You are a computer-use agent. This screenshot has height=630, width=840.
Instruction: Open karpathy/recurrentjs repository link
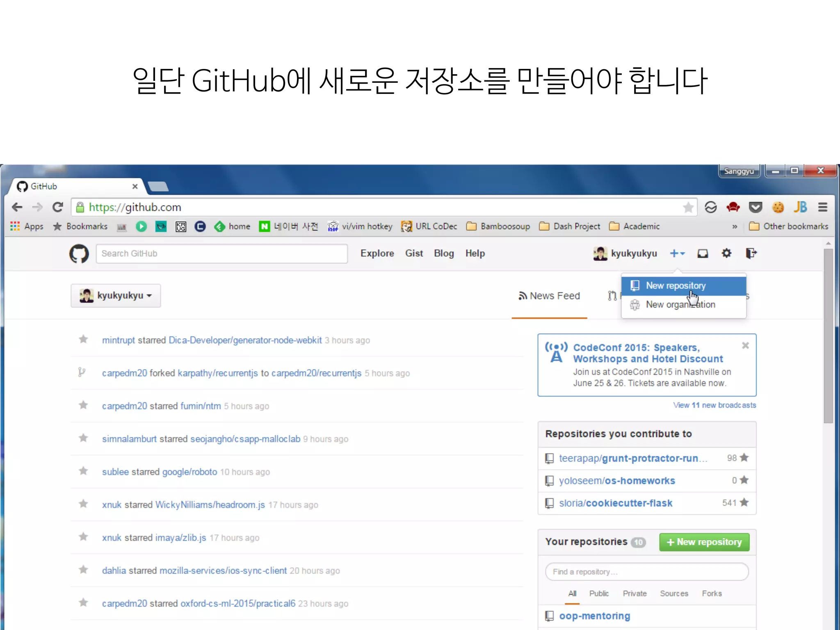[218, 373]
